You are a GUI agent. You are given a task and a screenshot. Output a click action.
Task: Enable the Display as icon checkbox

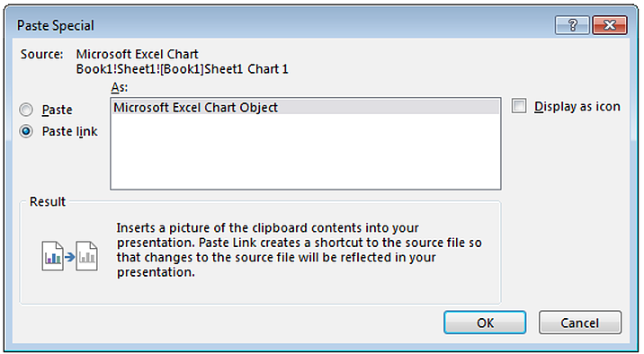[519, 106]
